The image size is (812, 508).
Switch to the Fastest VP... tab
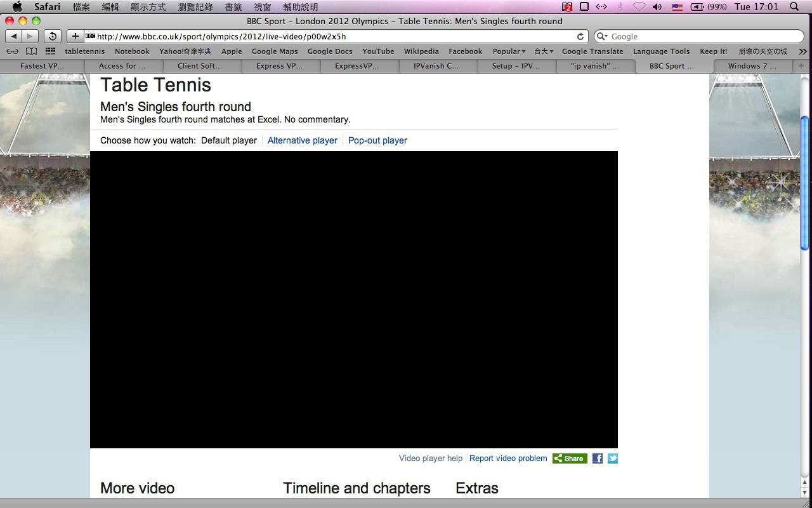43,65
